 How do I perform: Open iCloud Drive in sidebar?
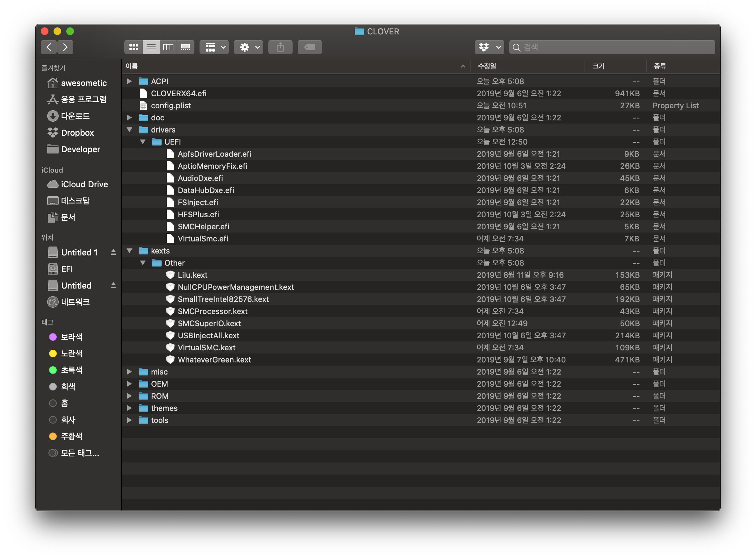tap(84, 184)
